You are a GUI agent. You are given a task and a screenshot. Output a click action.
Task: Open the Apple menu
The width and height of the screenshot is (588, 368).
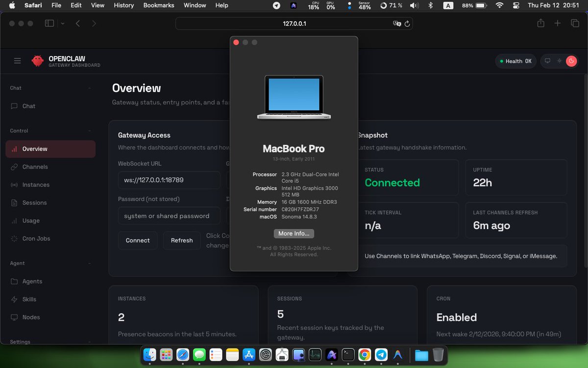pos(12,5)
